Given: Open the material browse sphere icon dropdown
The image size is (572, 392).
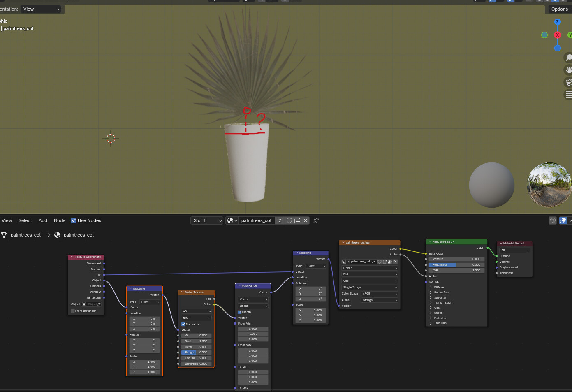Looking at the screenshot, I should (232, 220).
